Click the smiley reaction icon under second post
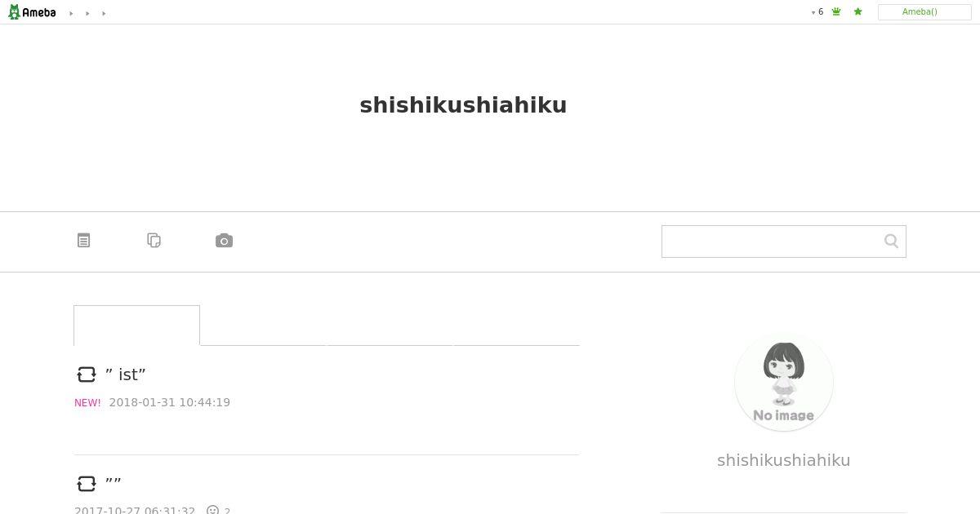 click(212, 511)
